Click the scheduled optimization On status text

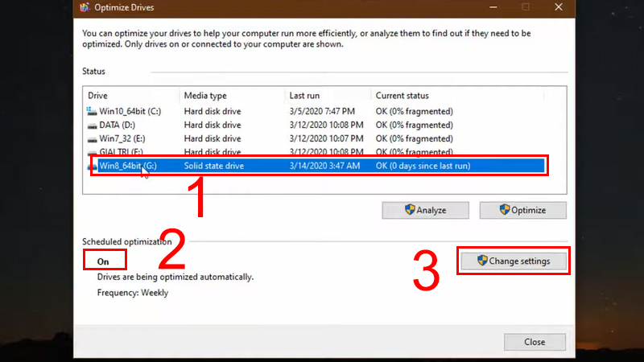tap(103, 261)
